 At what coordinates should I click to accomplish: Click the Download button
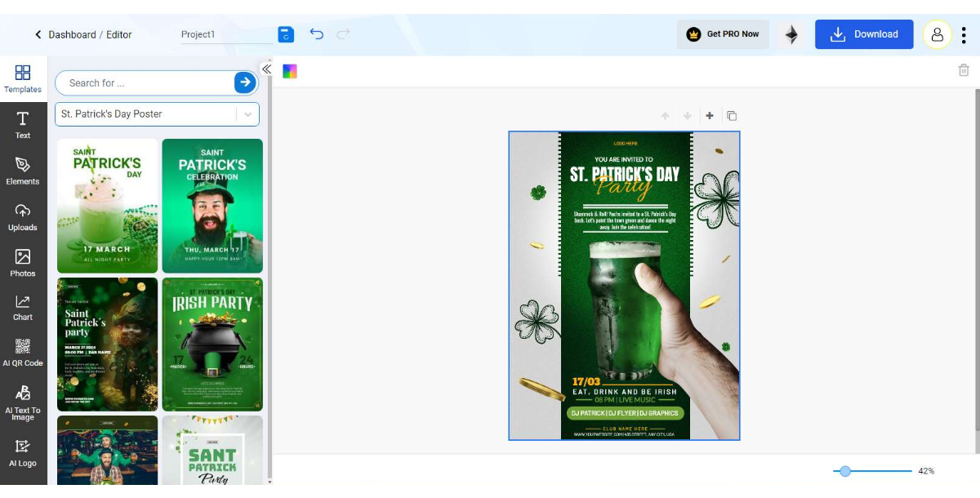(x=864, y=34)
